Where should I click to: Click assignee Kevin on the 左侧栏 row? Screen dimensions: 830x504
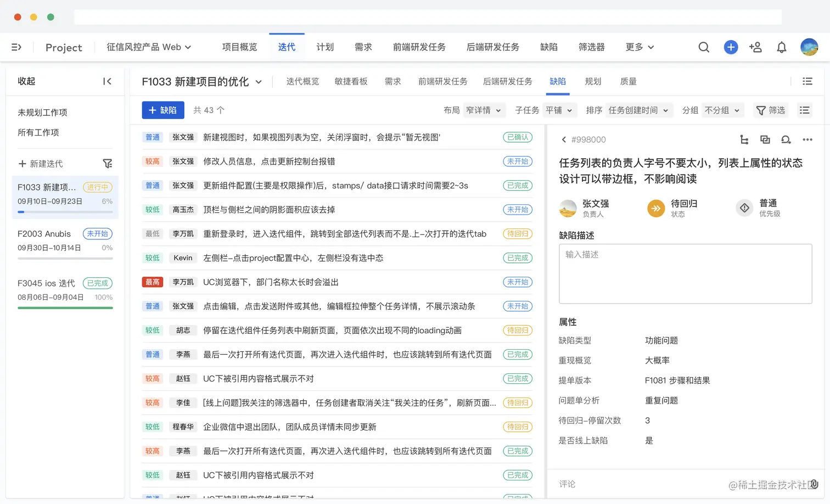(183, 258)
